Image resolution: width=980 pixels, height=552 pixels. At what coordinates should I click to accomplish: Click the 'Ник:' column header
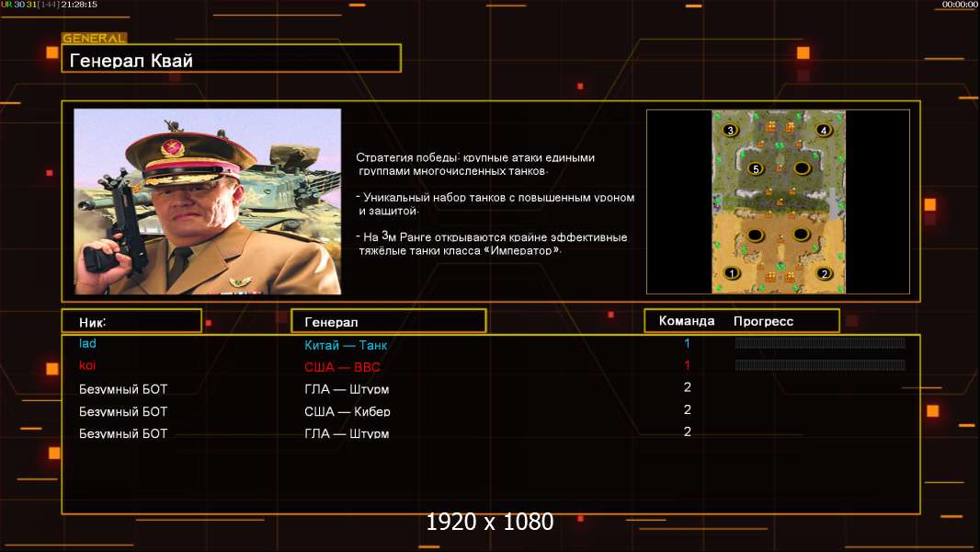[x=131, y=321]
